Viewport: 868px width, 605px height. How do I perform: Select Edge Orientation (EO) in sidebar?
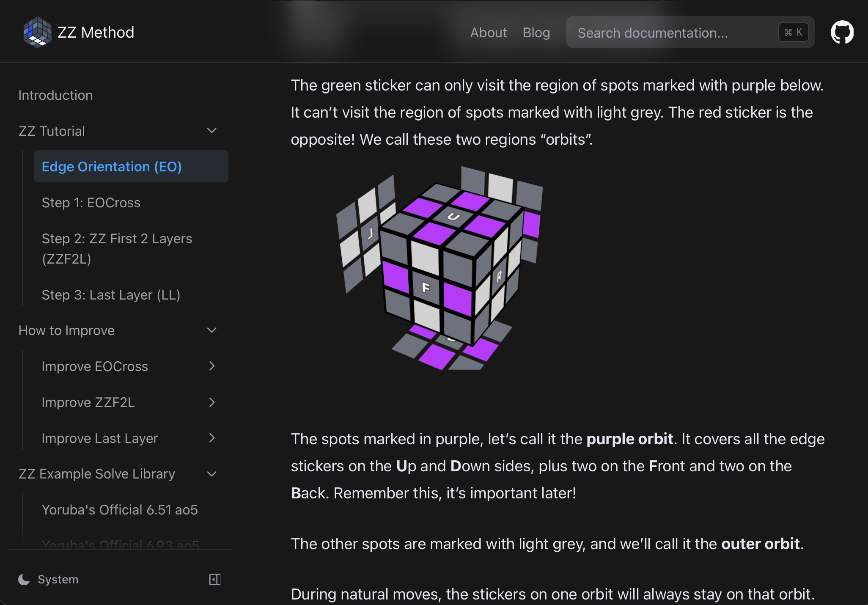(112, 166)
